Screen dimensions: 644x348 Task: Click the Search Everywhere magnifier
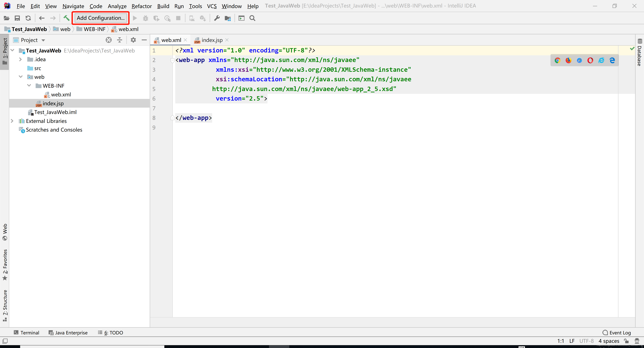tap(253, 18)
